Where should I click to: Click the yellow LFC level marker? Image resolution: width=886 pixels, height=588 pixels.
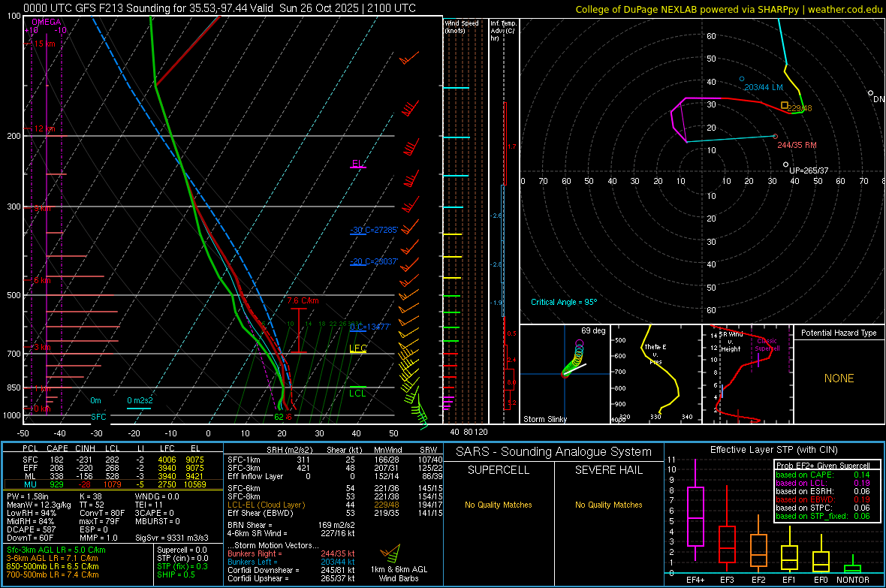coord(358,348)
